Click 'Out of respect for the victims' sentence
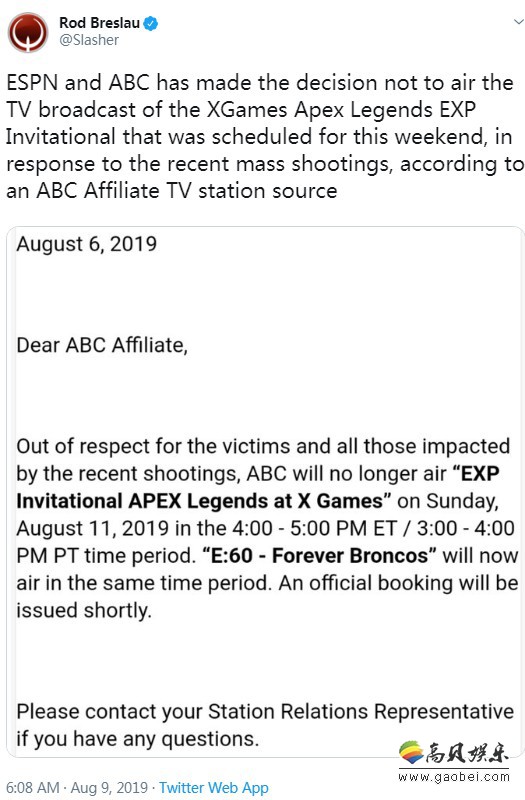Image resolution: width=525 pixels, height=800 pixels. [x=263, y=446]
